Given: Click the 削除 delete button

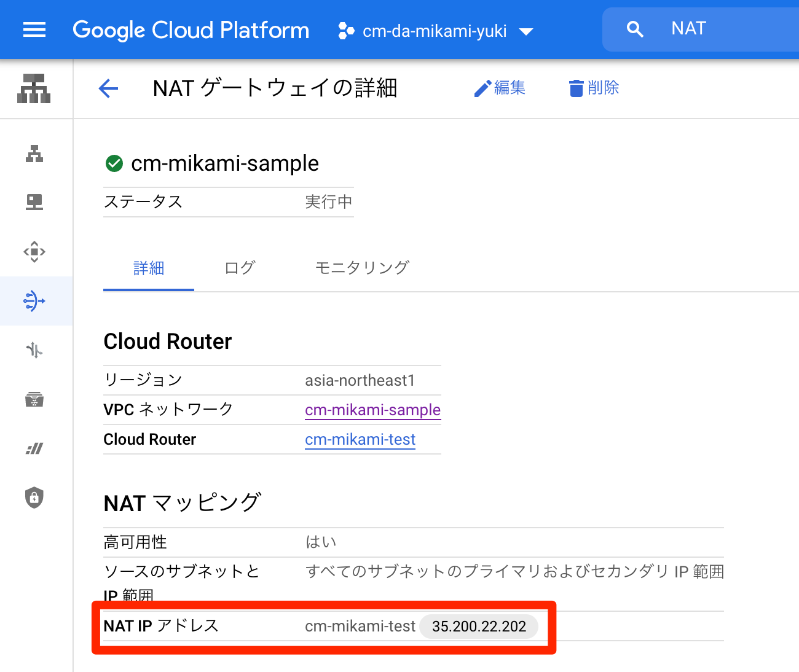Looking at the screenshot, I should [x=593, y=88].
